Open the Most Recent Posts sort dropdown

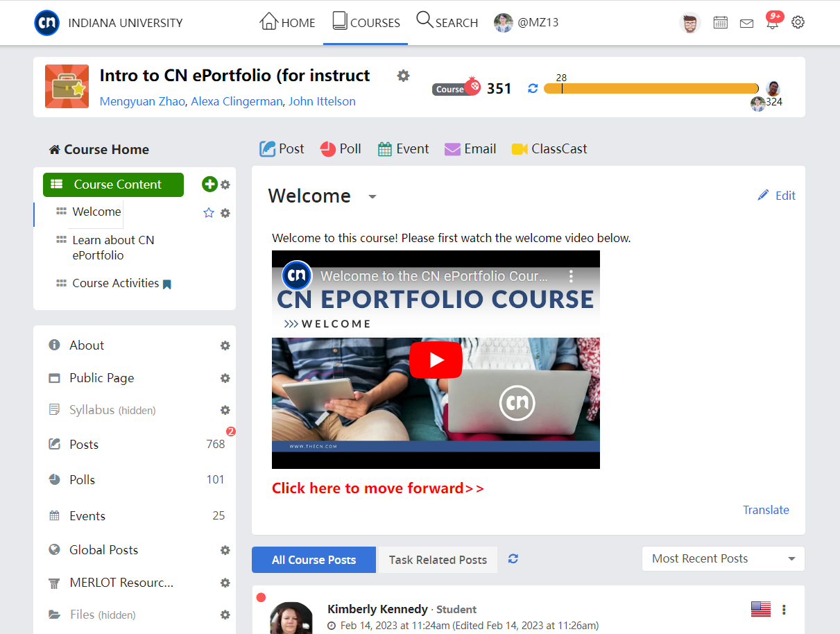point(723,558)
